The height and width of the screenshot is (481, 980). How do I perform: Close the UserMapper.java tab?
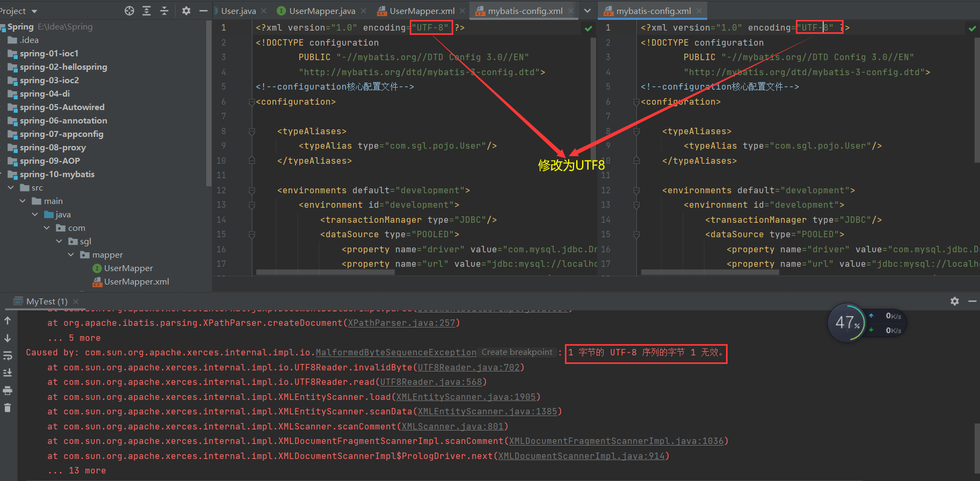[364, 11]
